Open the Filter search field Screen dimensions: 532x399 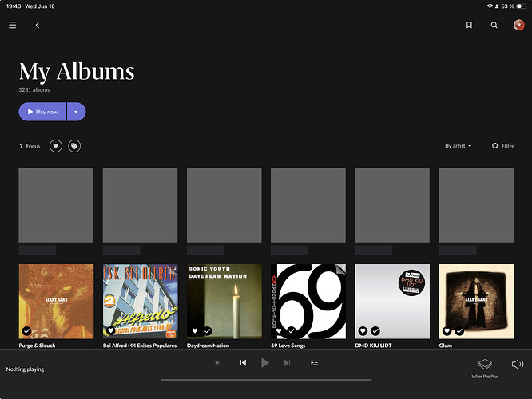[502, 146]
